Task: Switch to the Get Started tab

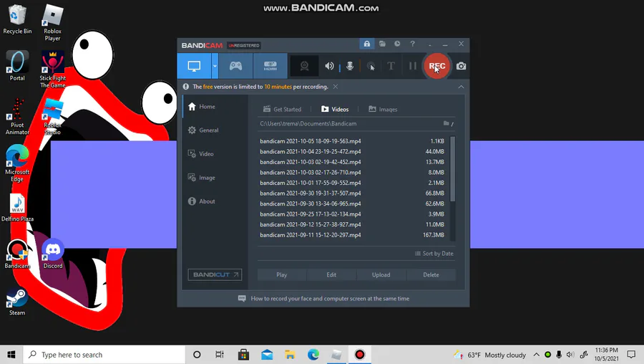Action: pos(282,109)
